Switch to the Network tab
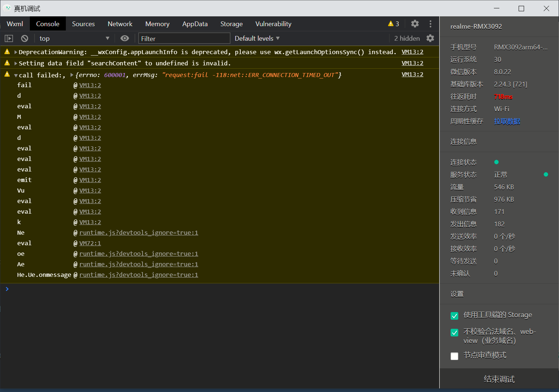 pyautogui.click(x=120, y=24)
